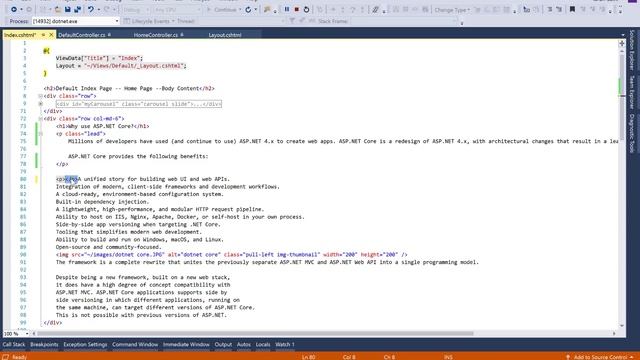Click the Navigate Backward arrow icon
This screenshot has height=360, width=640.
pyautogui.click(x=14, y=9)
